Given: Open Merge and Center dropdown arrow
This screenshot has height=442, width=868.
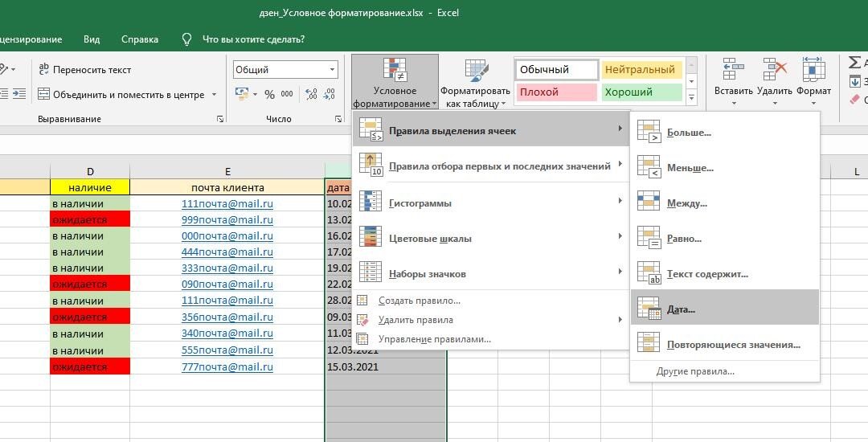Looking at the screenshot, I should tap(215, 95).
